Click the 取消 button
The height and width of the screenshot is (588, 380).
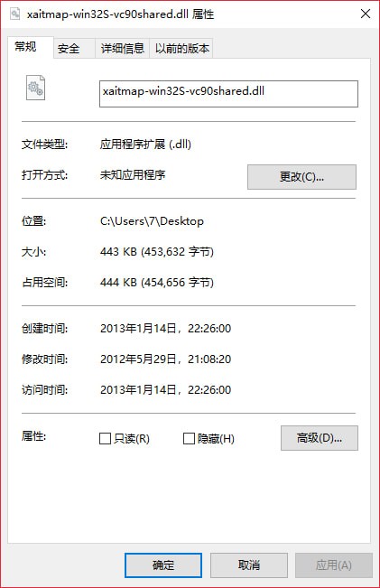click(x=249, y=565)
